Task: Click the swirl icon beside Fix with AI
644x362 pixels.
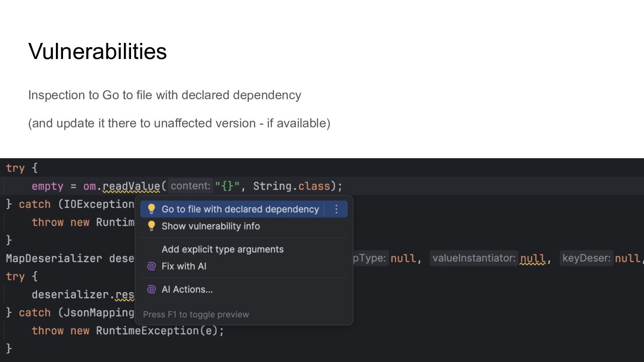Action: point(152,266)
